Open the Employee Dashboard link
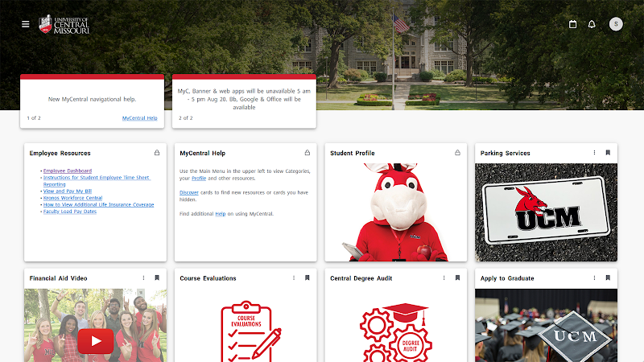This screenshot has height=362, width=644. pyautogui.click(x=68, y=171)
